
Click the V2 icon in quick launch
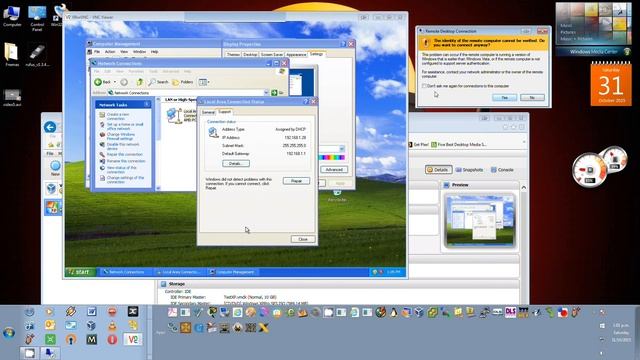click(133, 339)
